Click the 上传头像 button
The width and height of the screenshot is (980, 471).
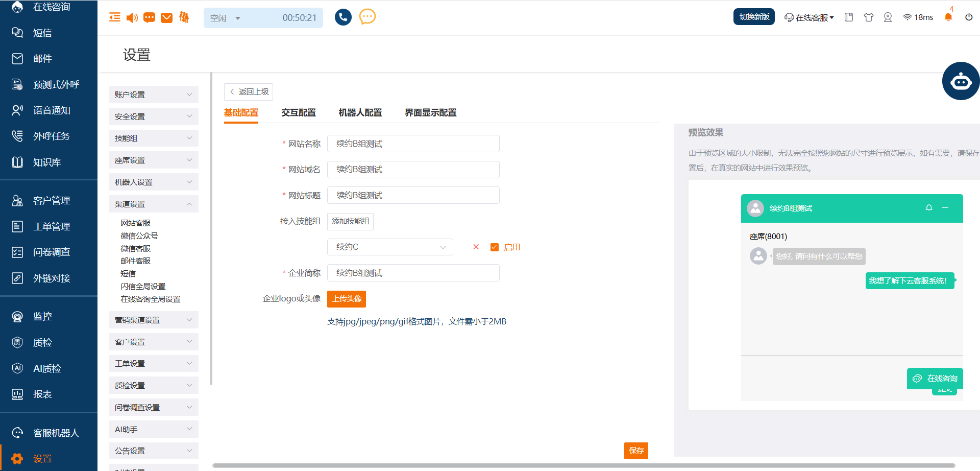(x=347, y=299)
